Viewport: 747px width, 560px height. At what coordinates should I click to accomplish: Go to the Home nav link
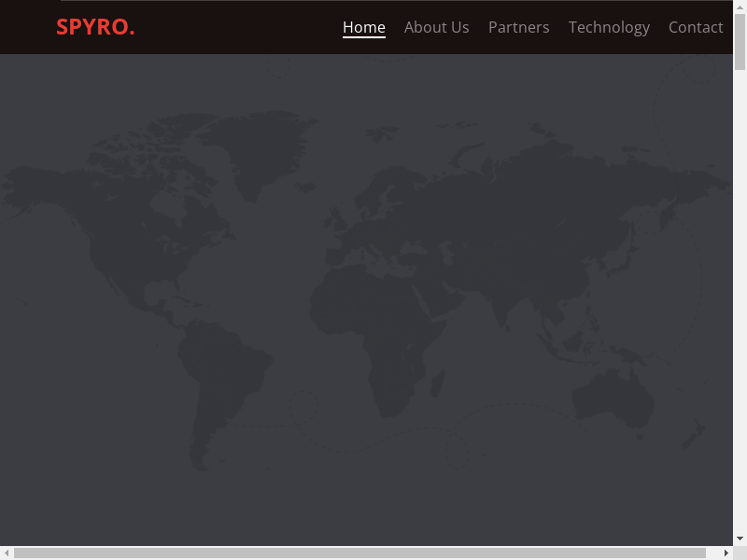pos(363,27)
